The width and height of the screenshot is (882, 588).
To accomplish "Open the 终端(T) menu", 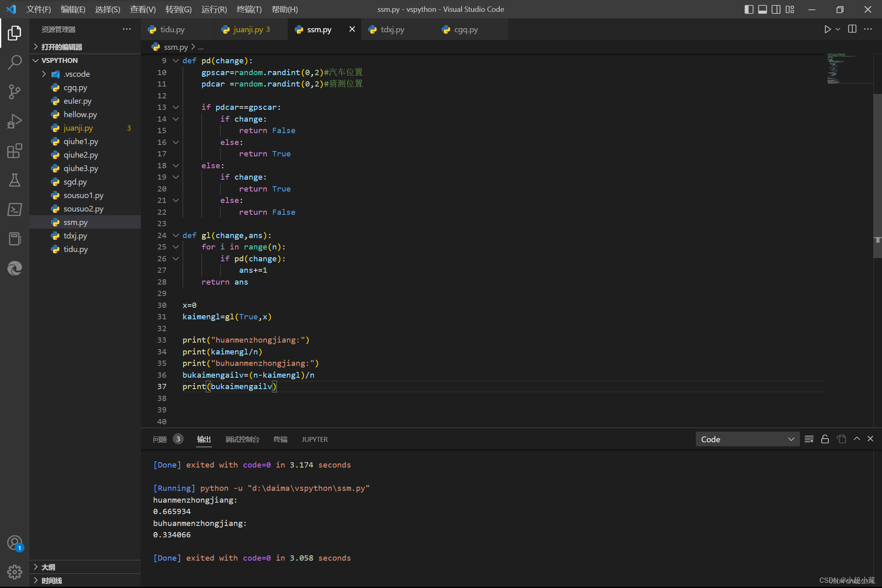I will pos(249,9).
